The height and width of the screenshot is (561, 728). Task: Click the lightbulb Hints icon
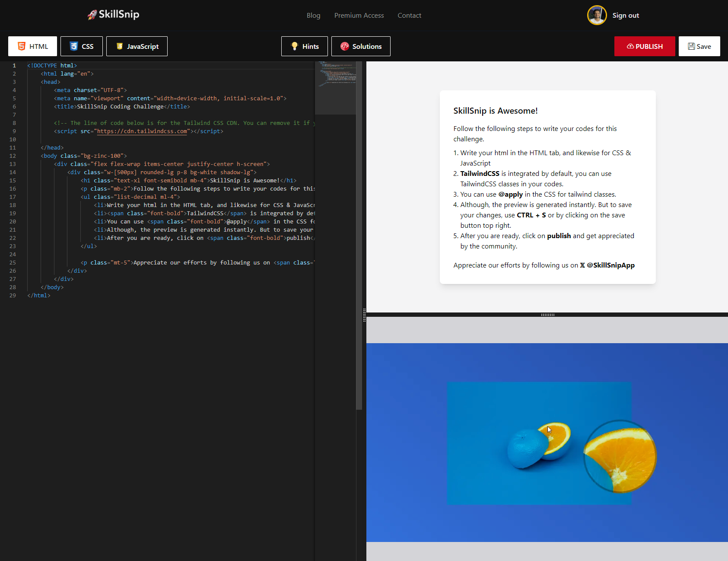295,46
